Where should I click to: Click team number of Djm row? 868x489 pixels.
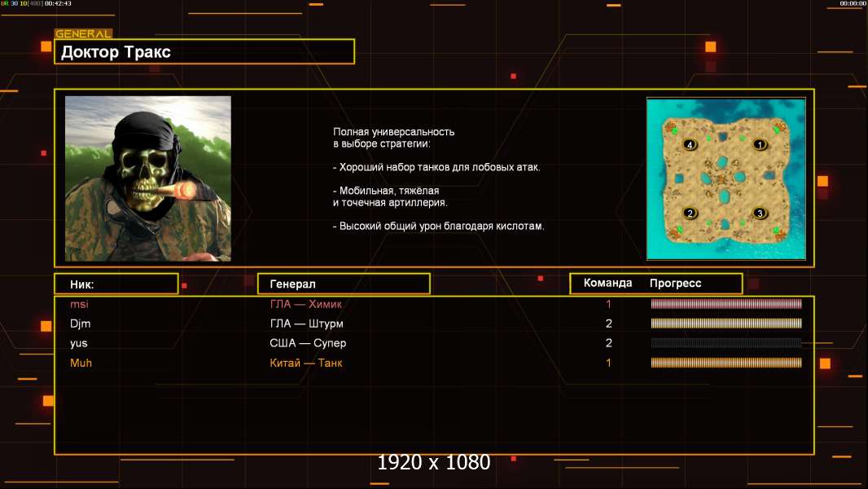click(608, 324)
